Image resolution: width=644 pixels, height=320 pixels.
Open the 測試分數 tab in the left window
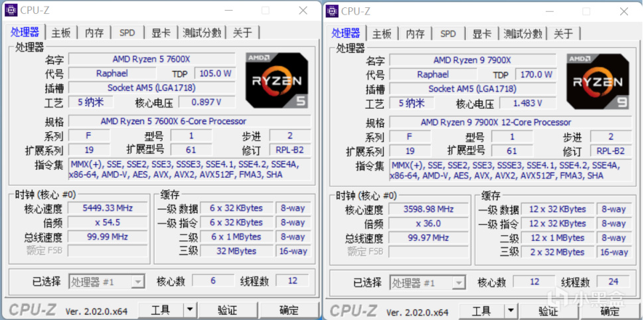(x=202, y=33)
